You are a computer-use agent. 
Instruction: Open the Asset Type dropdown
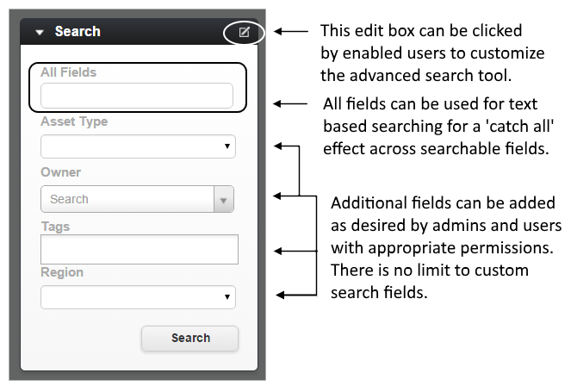138,146
